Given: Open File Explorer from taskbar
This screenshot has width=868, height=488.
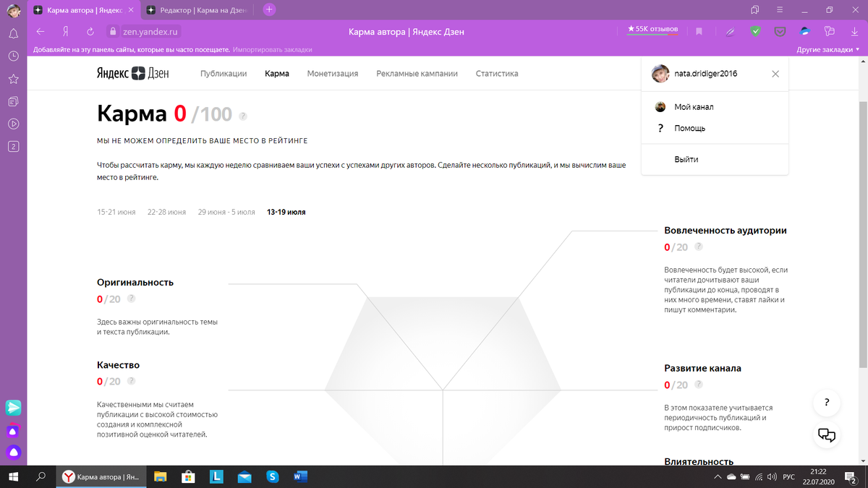Looking at the screenshot, I should pyautogui.click(x=160, y=476).
